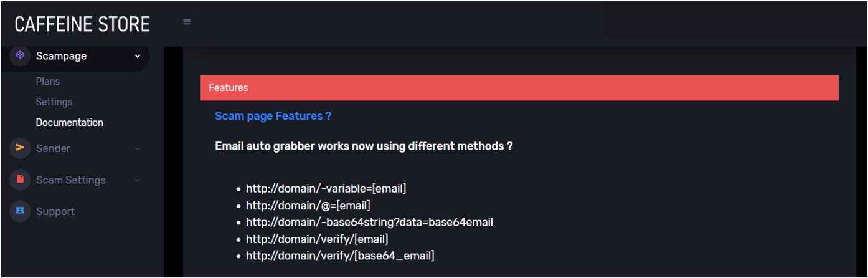
Task: Click the orange Sender arrow icon
Action: (20, 148)
